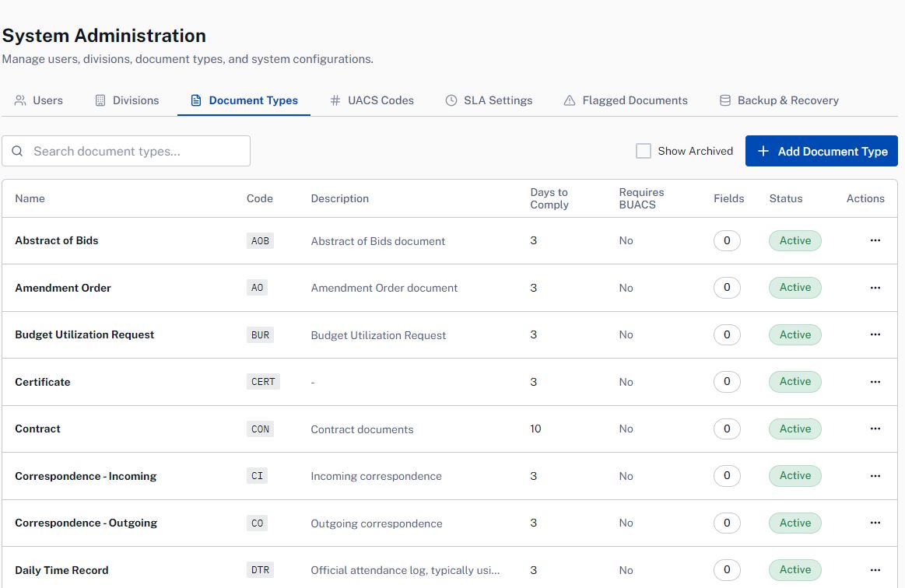This screenshot has width=905, height=588.
Task: Click the Backup & Recovery database icon
Action: pyautogui.click(x=724, y=100)
